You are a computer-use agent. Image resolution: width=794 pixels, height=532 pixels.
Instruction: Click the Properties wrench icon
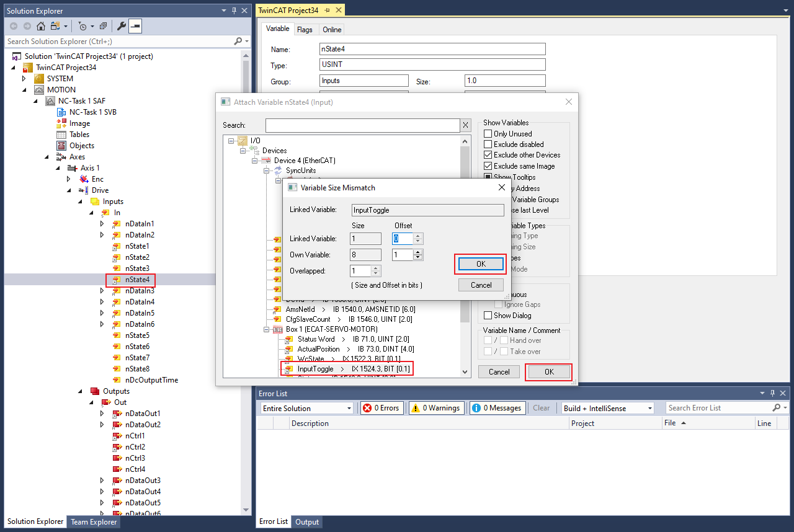[x=122, y=26]
